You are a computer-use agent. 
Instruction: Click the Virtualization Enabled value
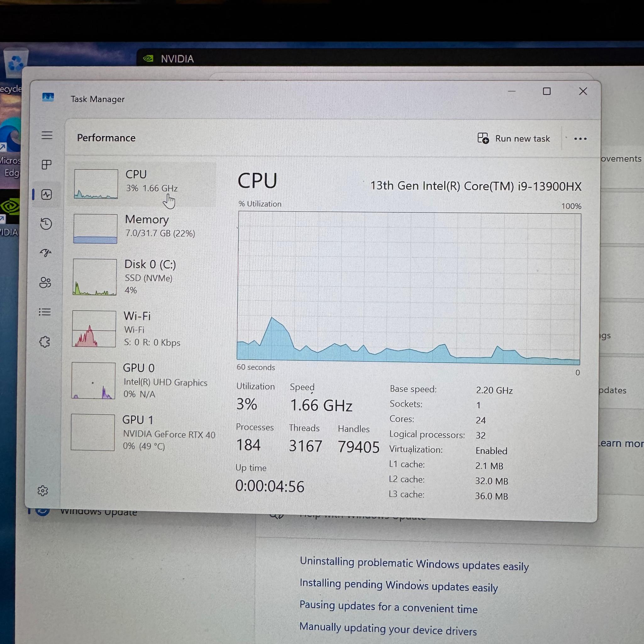[491, 451]
